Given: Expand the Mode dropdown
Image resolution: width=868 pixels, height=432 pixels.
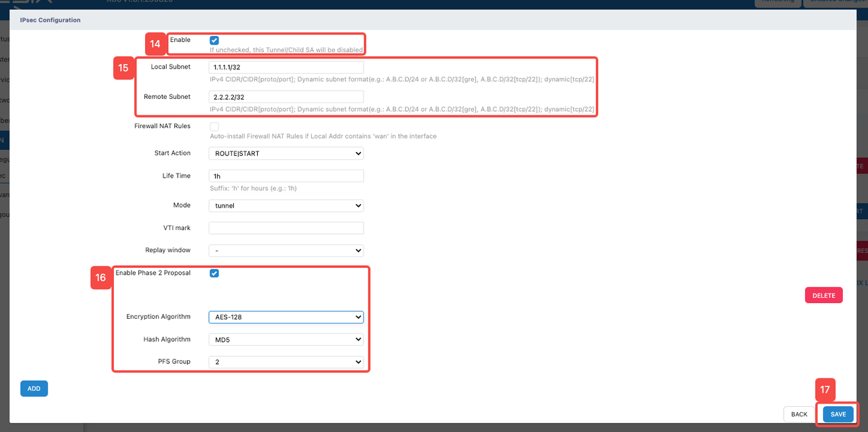Looking at the screenshot, I should click(285, 205).
